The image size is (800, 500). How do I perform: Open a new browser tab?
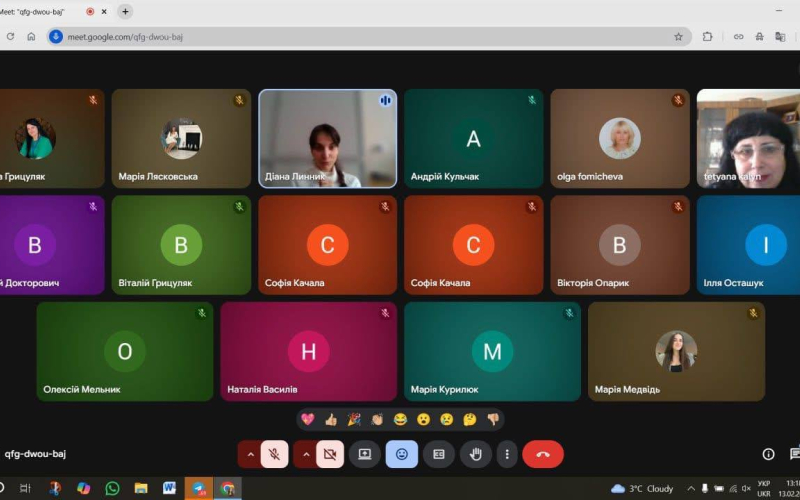click(125, 11)
